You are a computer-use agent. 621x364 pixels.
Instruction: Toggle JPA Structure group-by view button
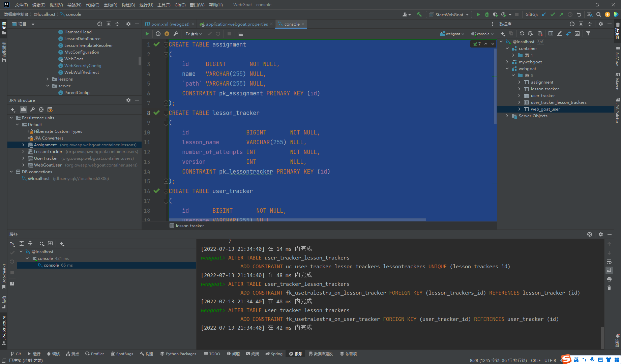click(23, 110)
